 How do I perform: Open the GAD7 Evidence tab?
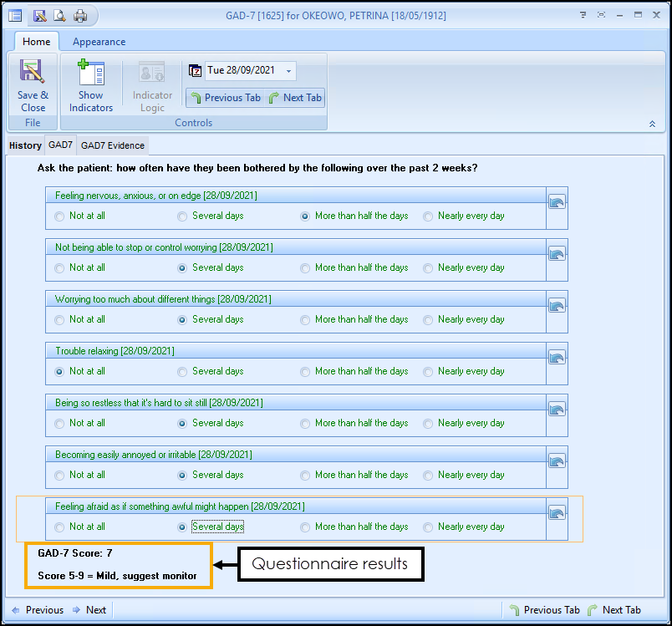[x=113, y=145]
